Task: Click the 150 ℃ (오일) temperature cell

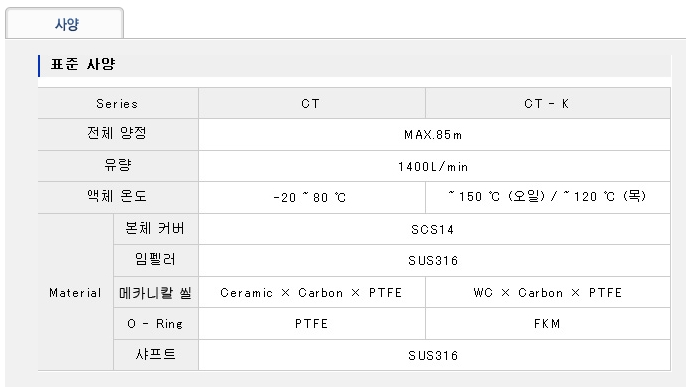Action: tap(548, 197)
